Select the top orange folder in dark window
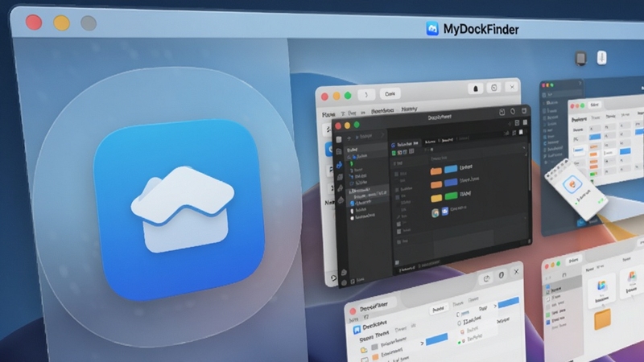Viewport: 644px width, 362px height. coord(436,171)
